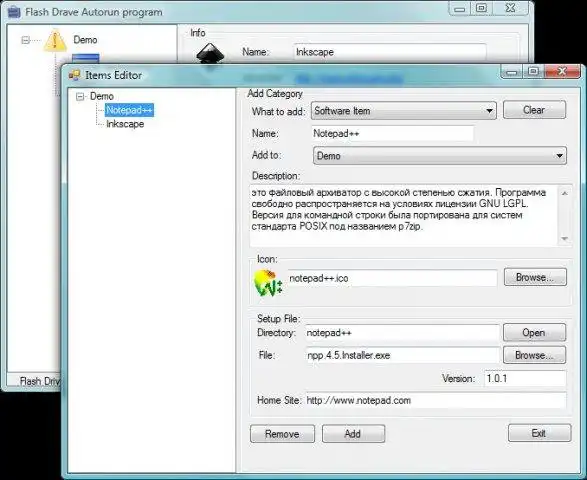Select Demo in the Flash Drave Autorun tree
This screenshot has height=480, width=587.
click(x=85, y=40)
